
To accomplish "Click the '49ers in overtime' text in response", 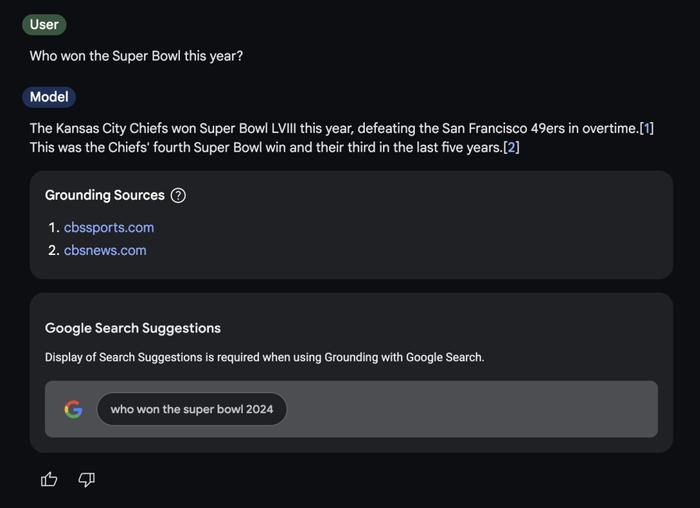I will (x=585, y=128).
